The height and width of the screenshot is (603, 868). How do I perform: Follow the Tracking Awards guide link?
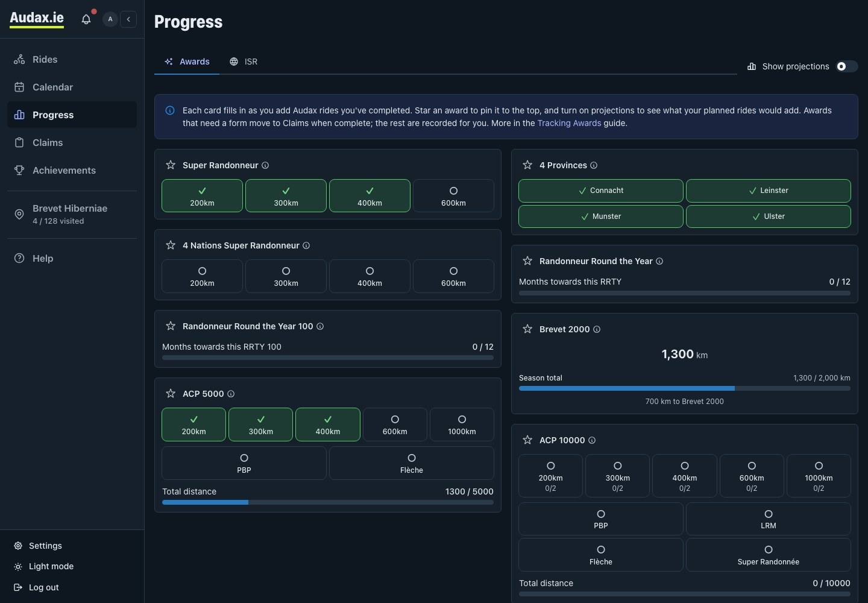[x=569, y=123]
